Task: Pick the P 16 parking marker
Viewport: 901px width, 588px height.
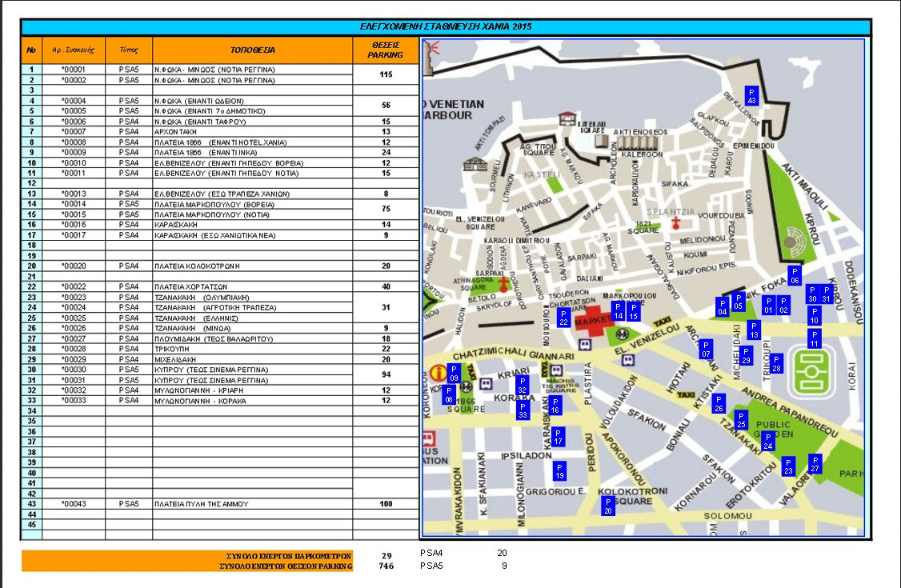Action: tap(555, 405)
